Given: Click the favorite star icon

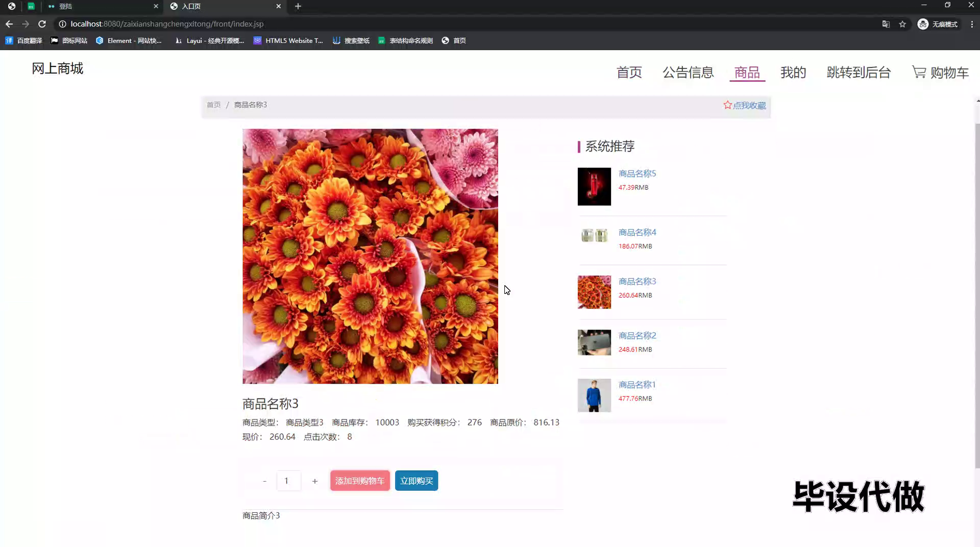Looking at the screenshot, I should tap(727, 105).
